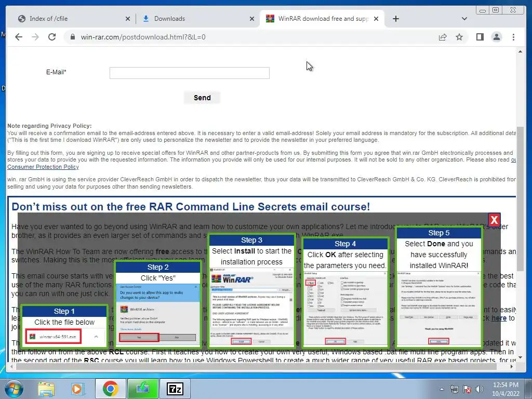Click the horizontal scrollbar left arrow
The width and height of the screenshot is (532, 399).
(11, 367)
